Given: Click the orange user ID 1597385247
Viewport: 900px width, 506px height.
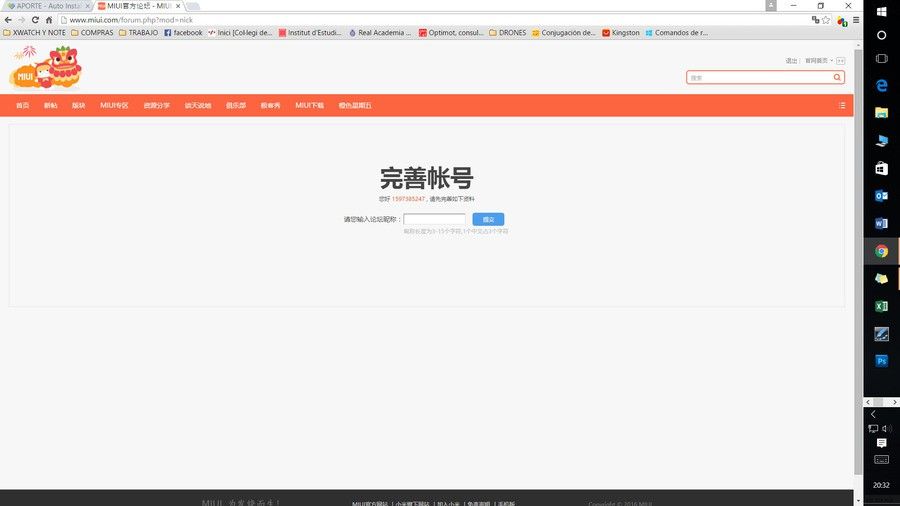Looking at the screenshot, I should click(x=408, y=199).
